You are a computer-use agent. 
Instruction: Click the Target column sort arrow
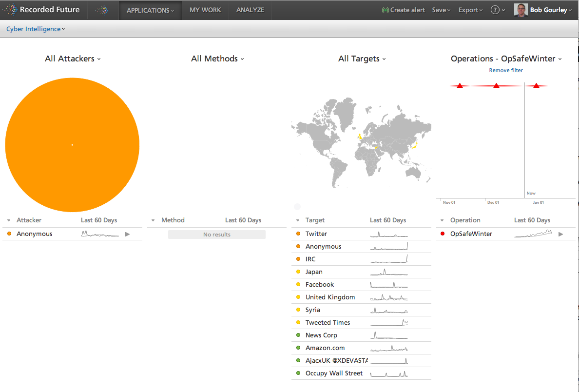pyautogui.click(x=298, y=220)
